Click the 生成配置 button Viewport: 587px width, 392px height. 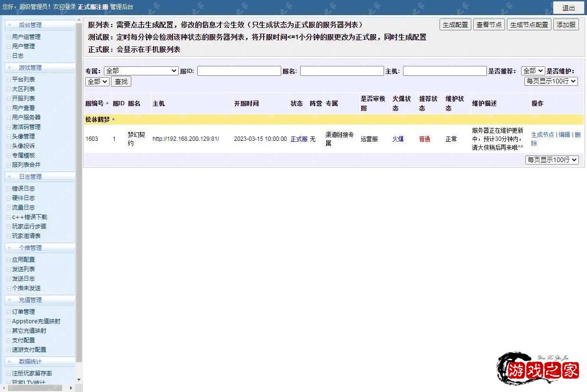pyautogui.click(x=455, y=25)
